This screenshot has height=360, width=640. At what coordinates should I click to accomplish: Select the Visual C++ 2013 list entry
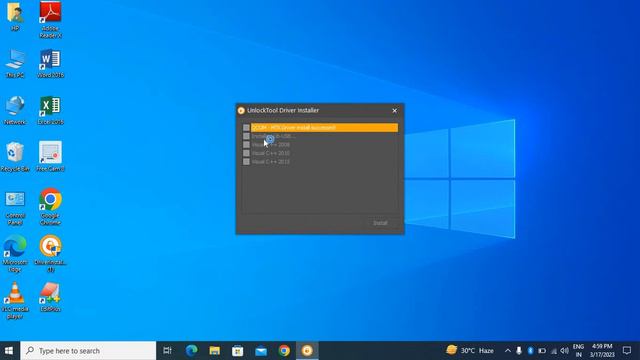pos(271,162)
